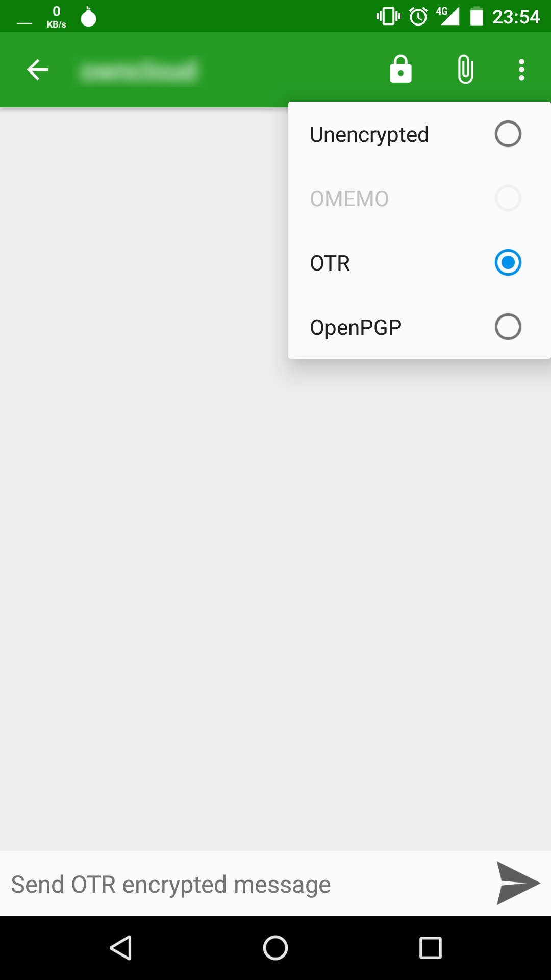
Task: Tap the battery icon in status bar
Action: click(x=477, y=16)
